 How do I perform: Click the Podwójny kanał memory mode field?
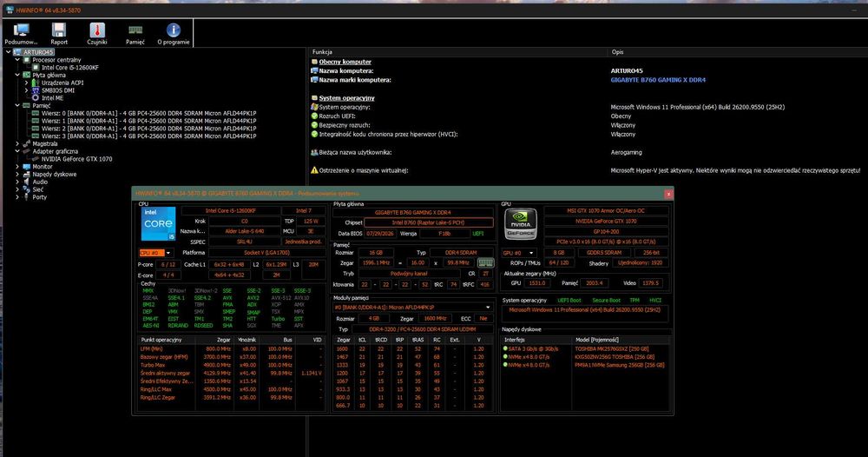(x=409, y=274)
